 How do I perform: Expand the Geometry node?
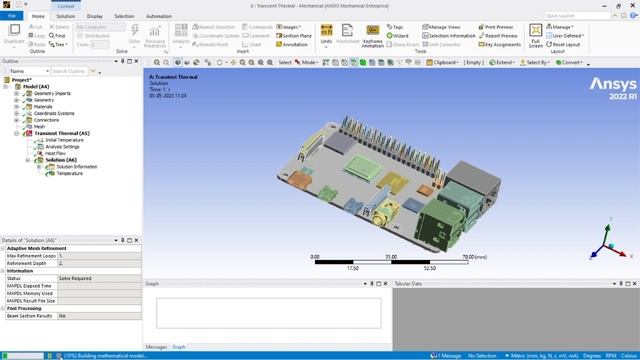(16, 100)
